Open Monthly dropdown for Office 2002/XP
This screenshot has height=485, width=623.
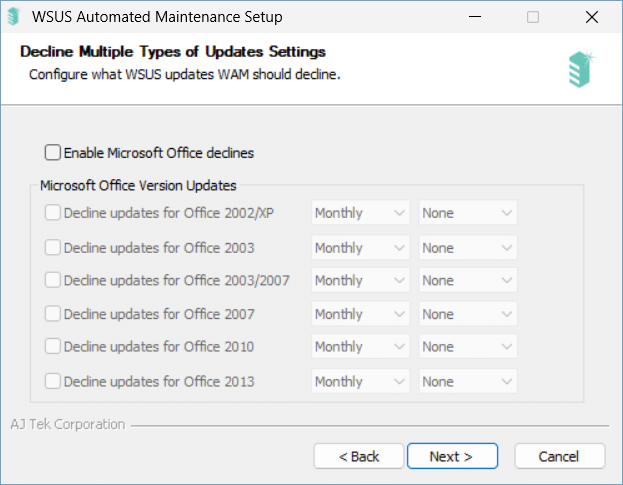click(360, 213)
